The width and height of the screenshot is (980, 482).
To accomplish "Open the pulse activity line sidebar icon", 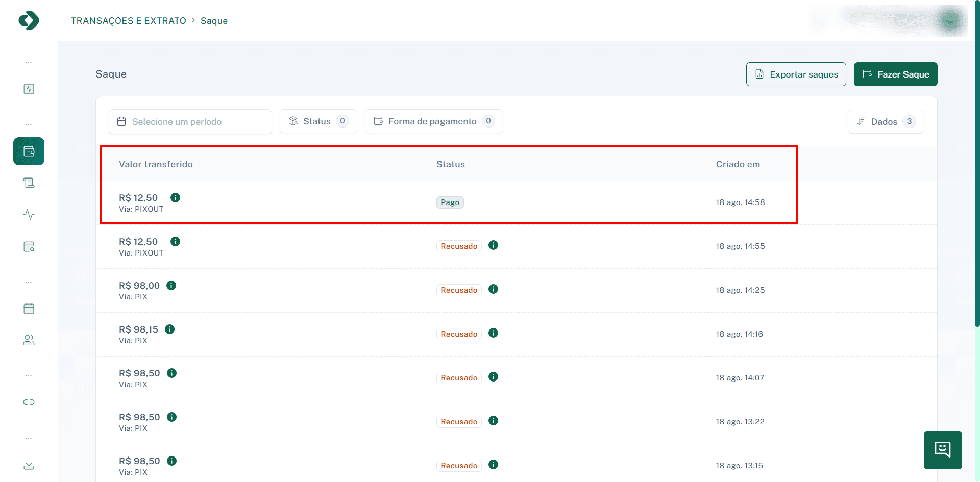I will pyautogui.click(x=29, y=215).
